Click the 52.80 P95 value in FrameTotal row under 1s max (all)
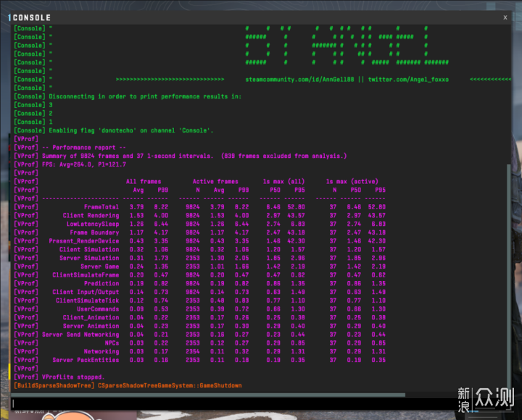 296,207
